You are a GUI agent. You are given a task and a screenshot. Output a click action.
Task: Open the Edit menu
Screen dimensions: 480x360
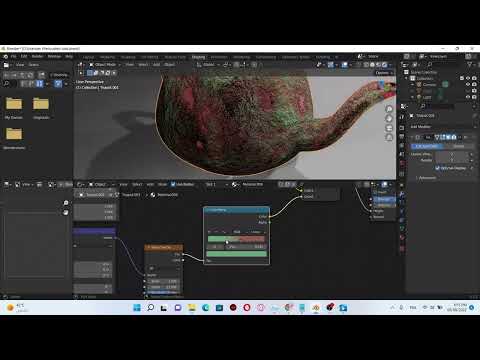pyautogui.click(x=24, y=56)
